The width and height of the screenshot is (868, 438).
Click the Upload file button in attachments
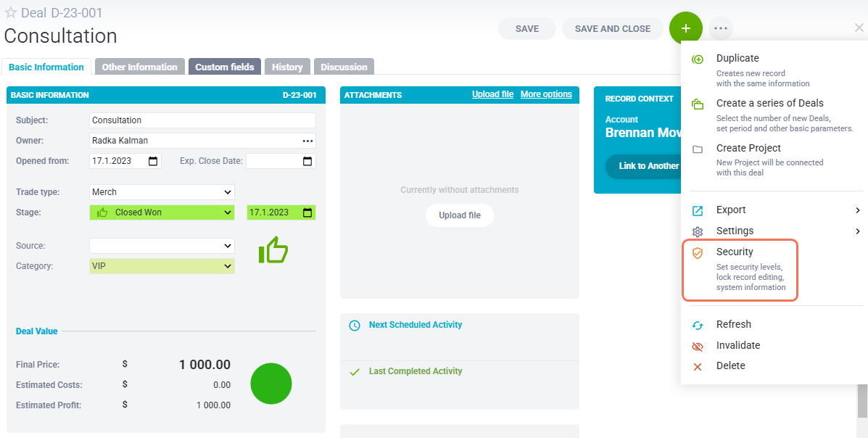pos(460,215)
